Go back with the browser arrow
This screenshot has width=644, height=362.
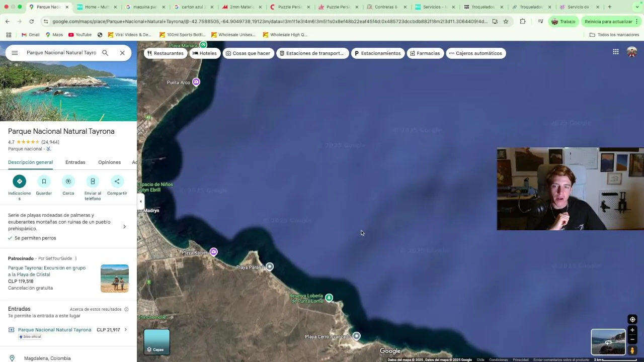coord(7,22)
